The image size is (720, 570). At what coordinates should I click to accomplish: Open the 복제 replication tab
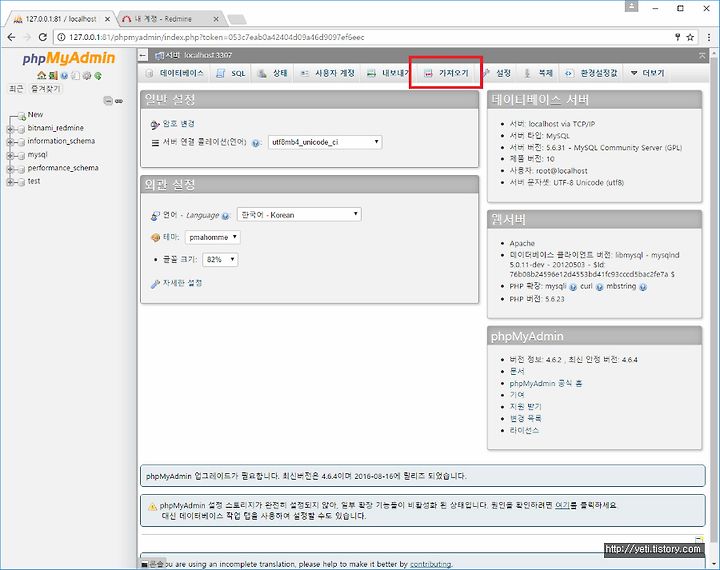(539, 73)
